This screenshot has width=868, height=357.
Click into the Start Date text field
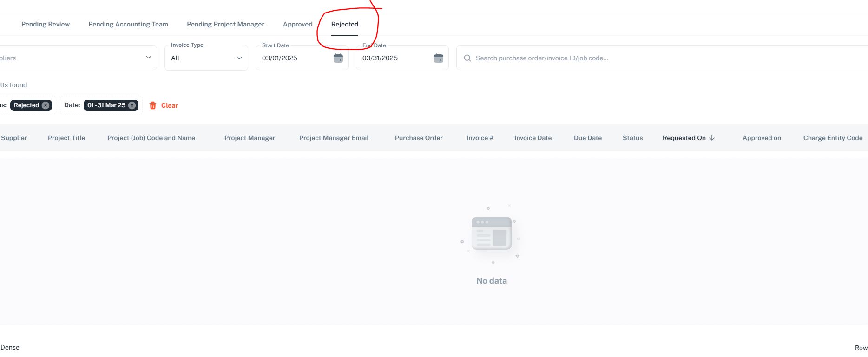293,58
